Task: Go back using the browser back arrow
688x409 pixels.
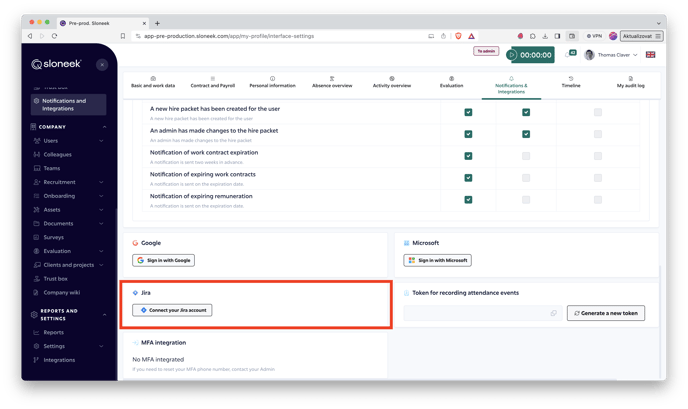Action: click(x=30, y=36)
